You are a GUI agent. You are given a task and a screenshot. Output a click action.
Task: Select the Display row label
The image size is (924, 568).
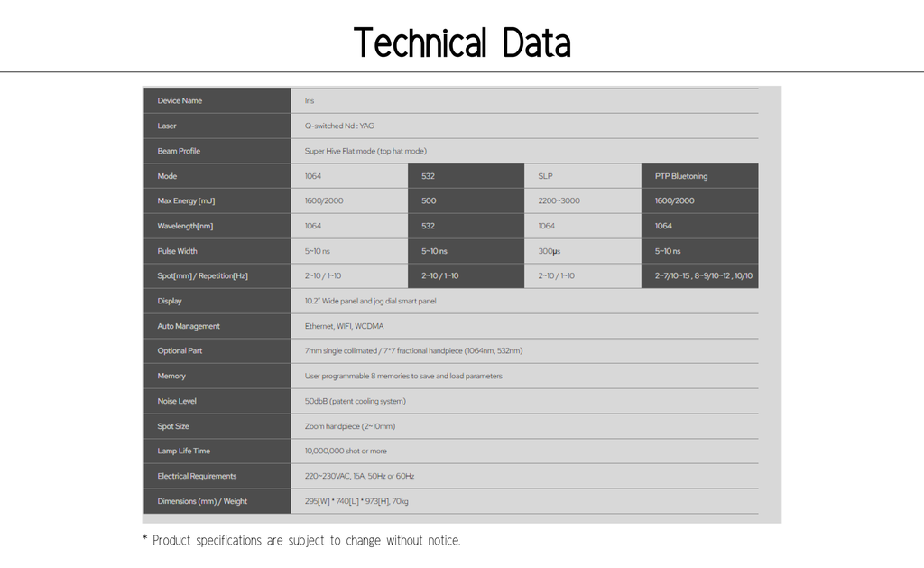pyautogui.click(x=170, y=301)
